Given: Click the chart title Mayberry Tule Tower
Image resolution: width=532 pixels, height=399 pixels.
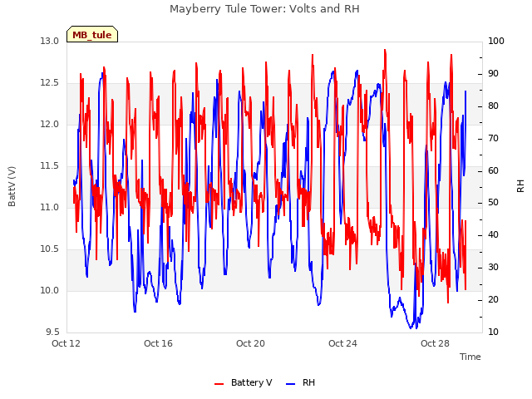Looking at the screenshot, I should (x=264, y=8).
